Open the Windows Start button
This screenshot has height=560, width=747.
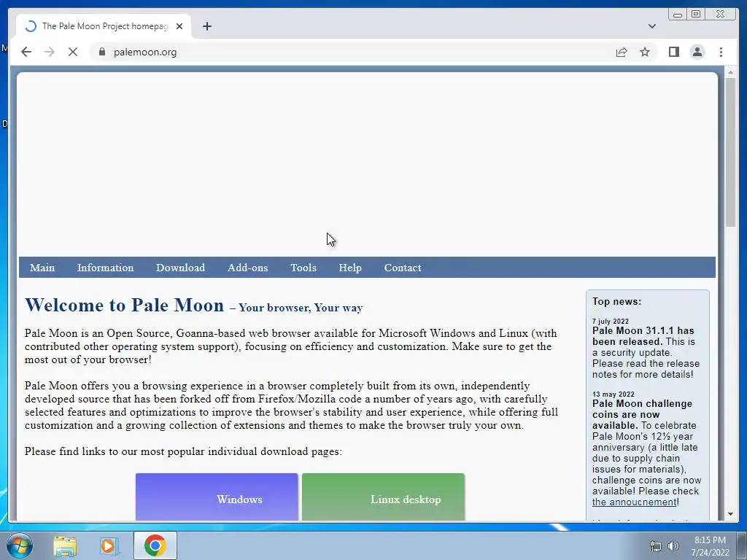(19, 545)
